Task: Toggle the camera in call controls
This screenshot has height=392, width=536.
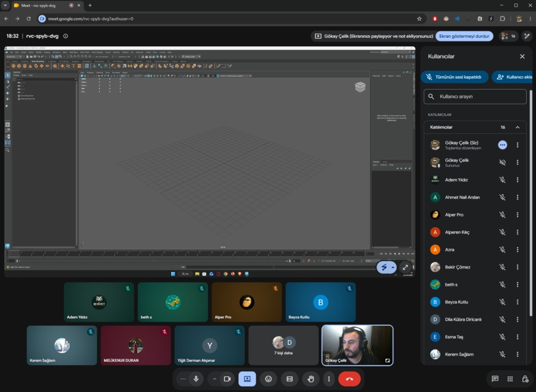Action: (227, 379)
